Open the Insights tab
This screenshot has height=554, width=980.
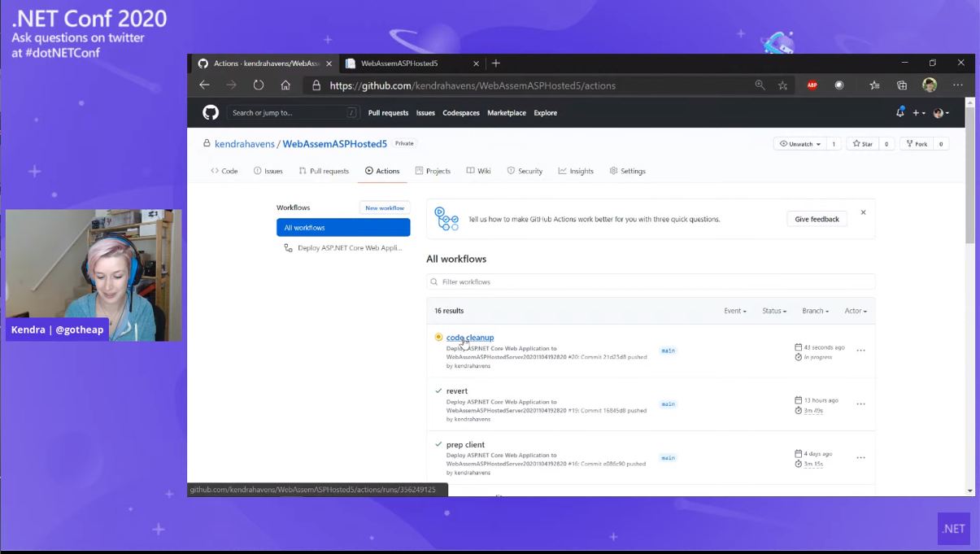click(576, 171)
